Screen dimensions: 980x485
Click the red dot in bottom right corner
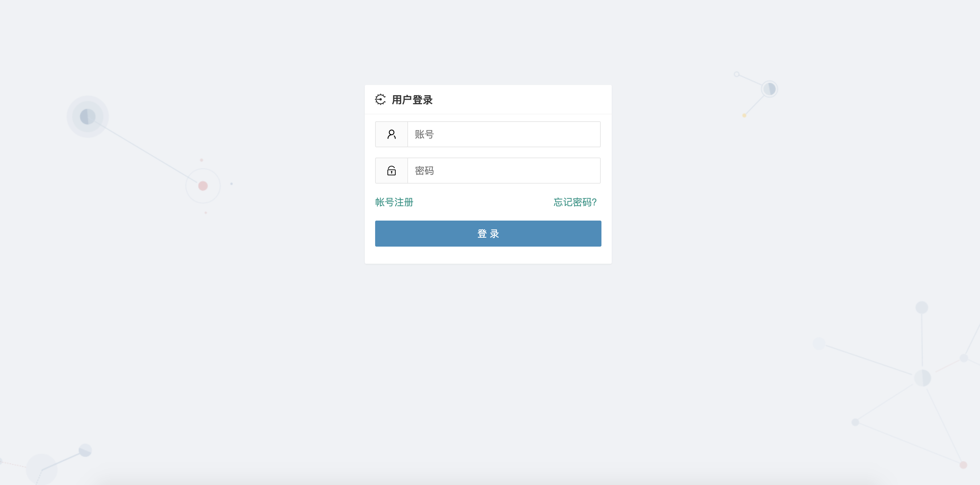coord(963,465)
